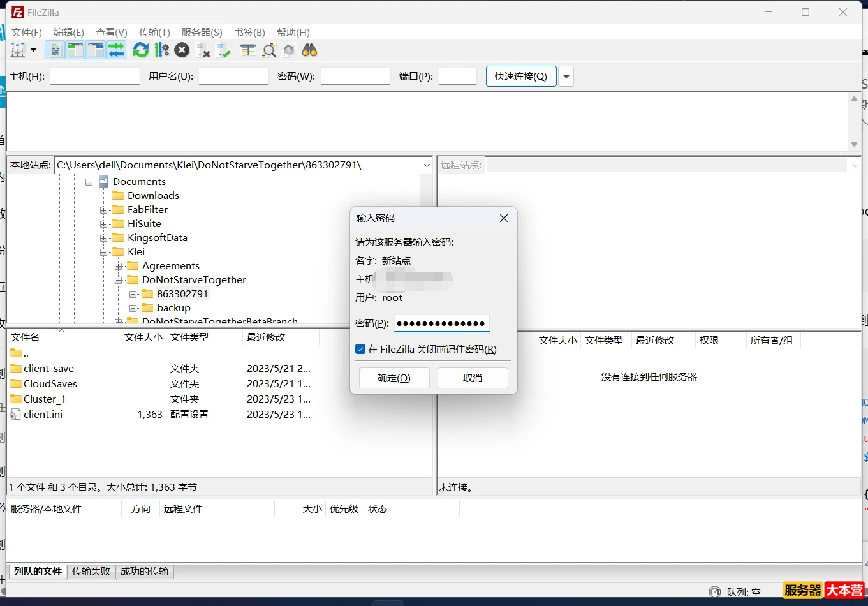Image resolution: width=868 pixels, height=606 pixels.
Task: Focus the 用户名(U) username field
Action: [x=233, y=76]
